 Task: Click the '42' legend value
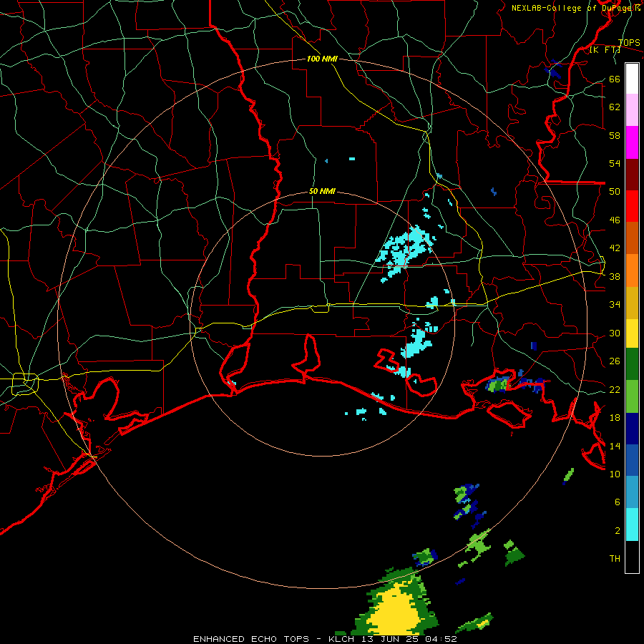coord(615,248)
